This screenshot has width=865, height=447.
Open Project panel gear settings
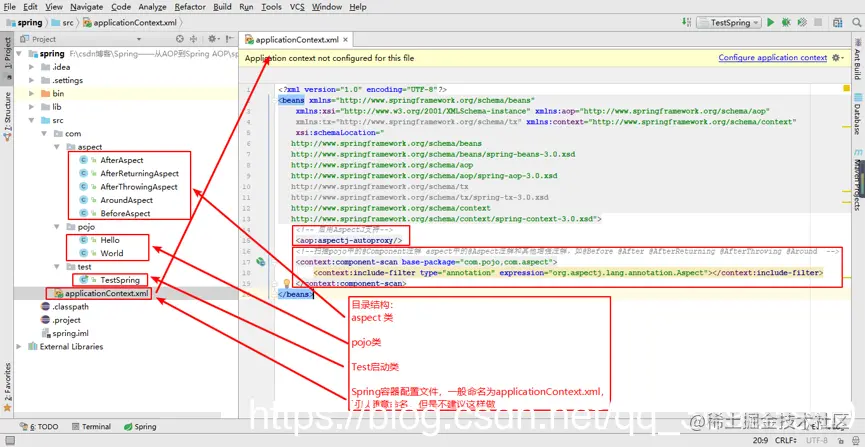pos(213,39)
